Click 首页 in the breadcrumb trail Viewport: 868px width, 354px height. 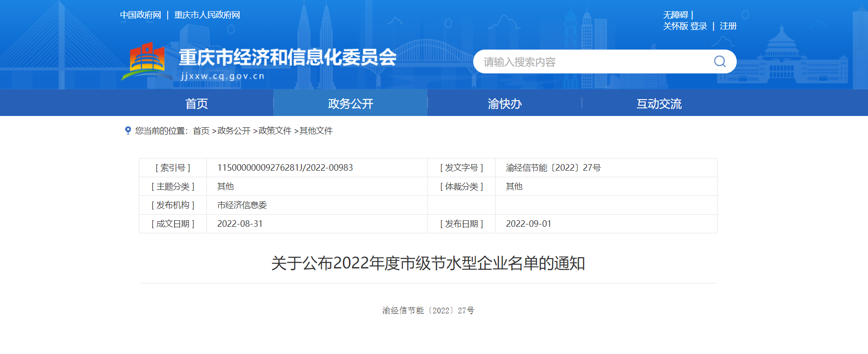click(201, 131)
